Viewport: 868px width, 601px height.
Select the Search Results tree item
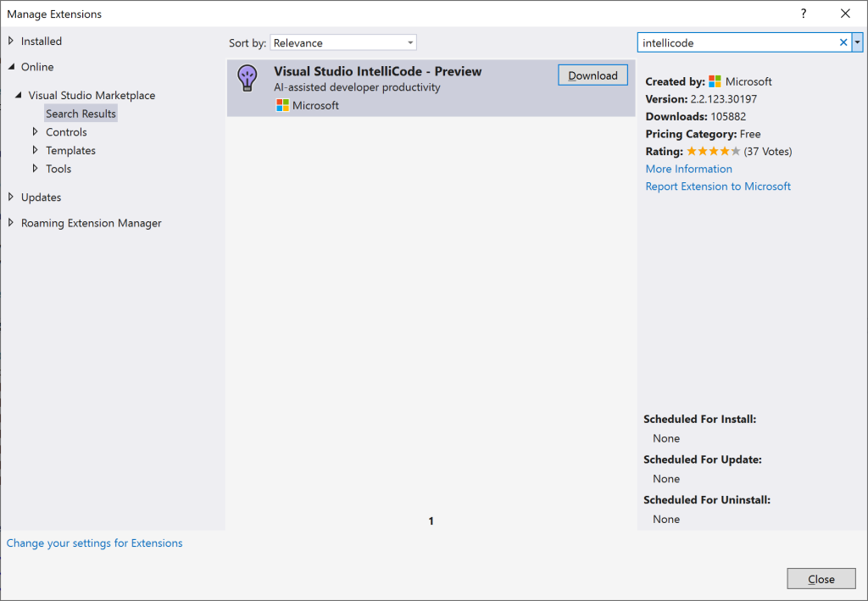click(x=81, y=113)
